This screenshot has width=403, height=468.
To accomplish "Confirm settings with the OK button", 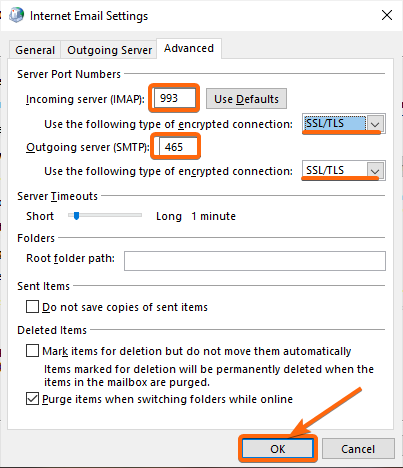I will pyautogui.click(x=277, y=449).
